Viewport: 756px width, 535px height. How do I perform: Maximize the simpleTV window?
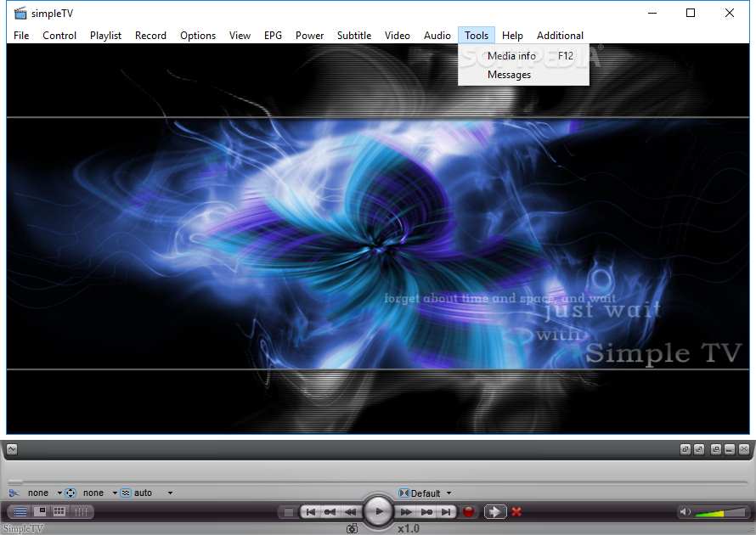[x=691, y=13]
